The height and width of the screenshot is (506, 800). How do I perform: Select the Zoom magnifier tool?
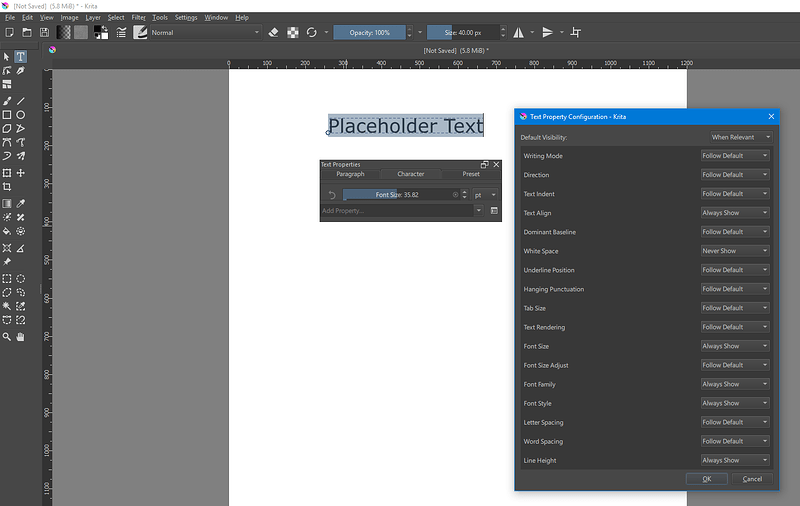click(7, 337)
